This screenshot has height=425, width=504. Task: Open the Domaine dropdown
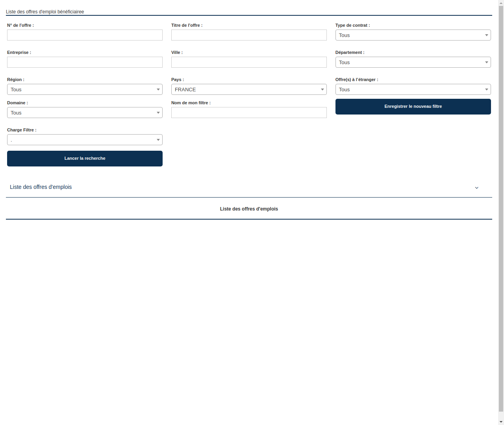point(85,113)
